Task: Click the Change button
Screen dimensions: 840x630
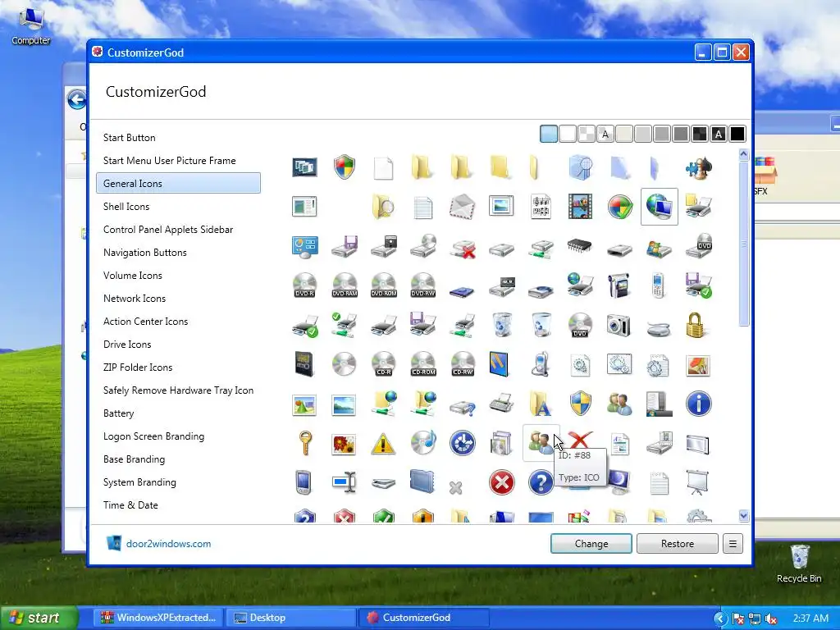Action: pos(591,543)
